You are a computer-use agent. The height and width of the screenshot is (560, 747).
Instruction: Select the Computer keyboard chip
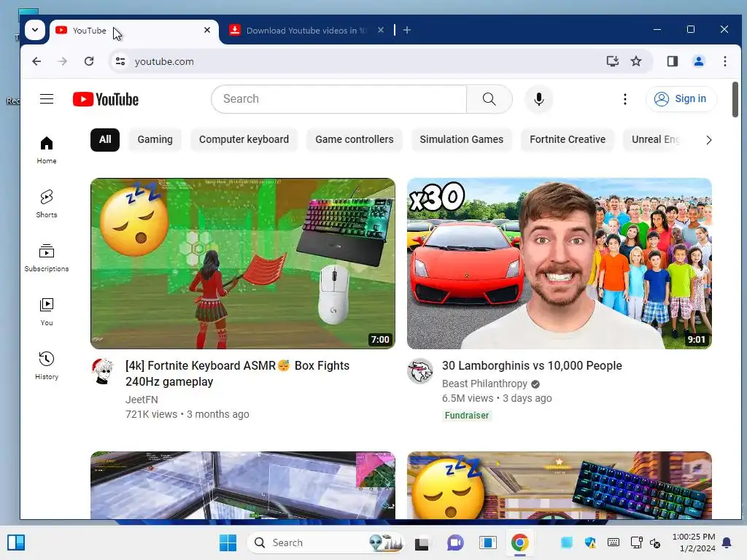244,139
